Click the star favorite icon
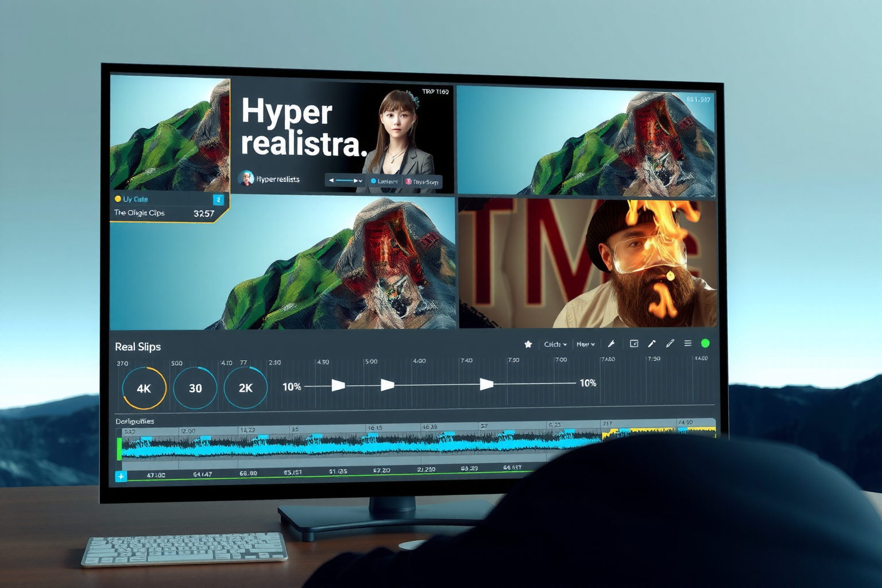The width and height of the screenshot is (882, 588). pyautogui.click(x=528, y=344)
